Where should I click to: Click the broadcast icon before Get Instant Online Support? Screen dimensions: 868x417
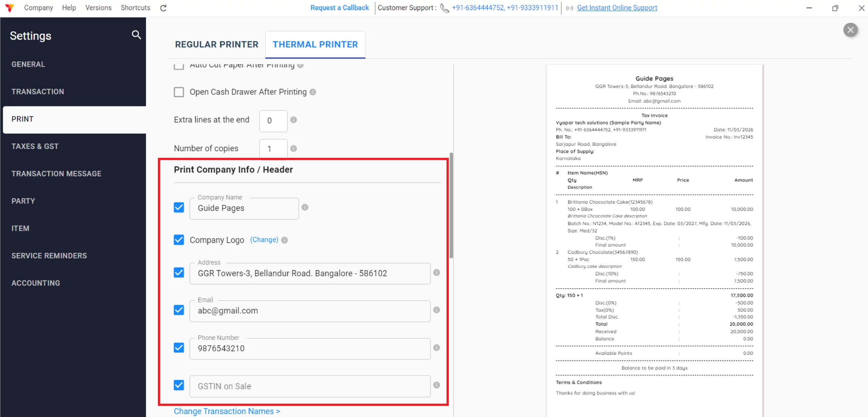click(x=569, y=8)
